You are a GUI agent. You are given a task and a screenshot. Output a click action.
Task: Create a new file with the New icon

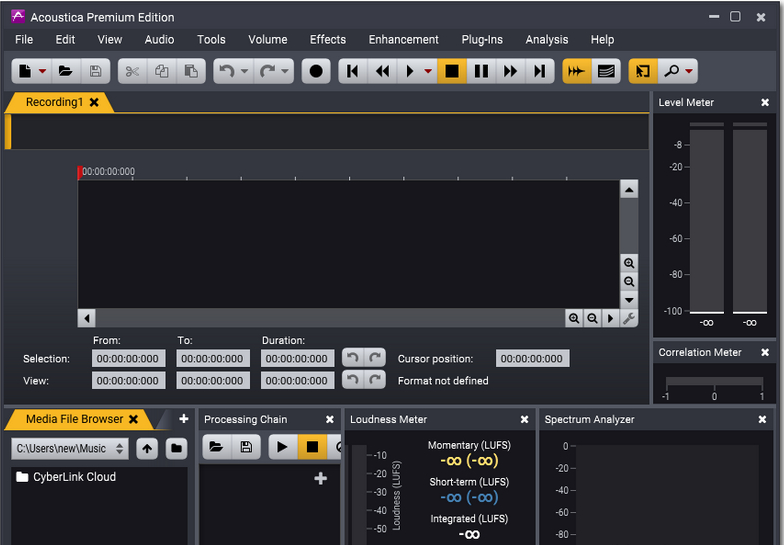(25, 72)
